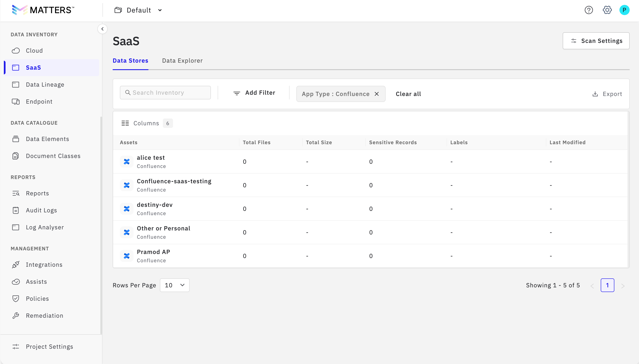Click in the Search Inventory field
639x364 pixels.
[165, 93]
